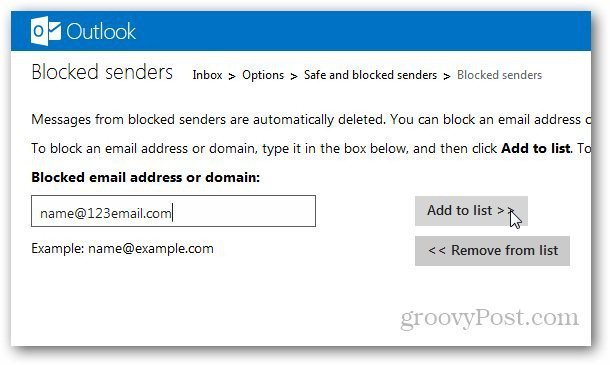
Task: Click the Outlook envelope logo icon
Action: coord(46,31)
